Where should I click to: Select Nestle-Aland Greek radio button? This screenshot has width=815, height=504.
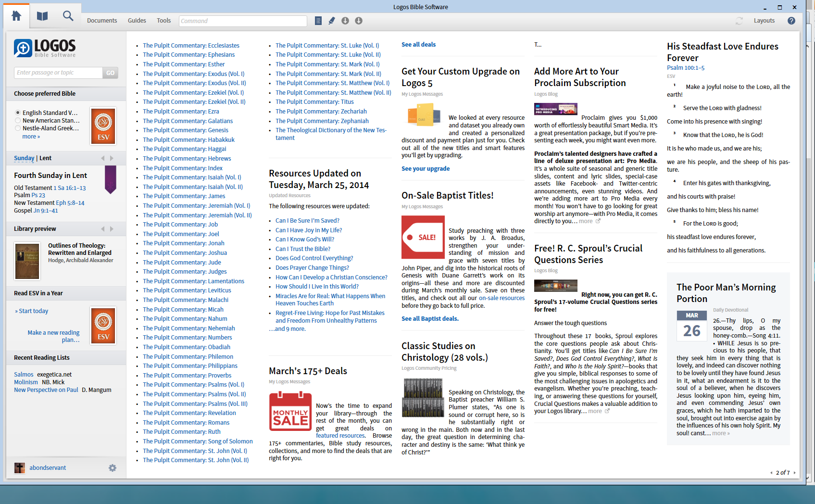(x=18, y=128)
